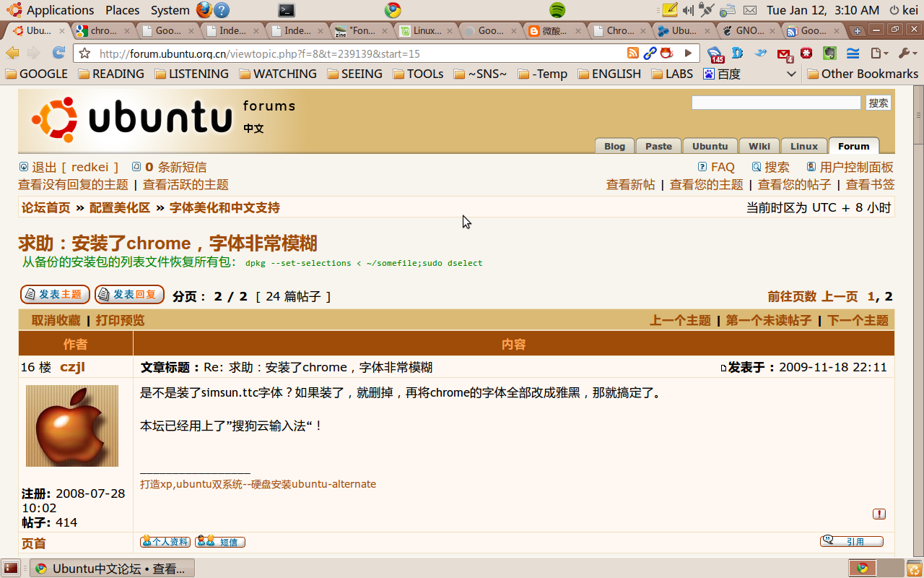Select the Blog site tab
Image resolution: width=924 pixels, height=578 pixels.
pos(614,146)
